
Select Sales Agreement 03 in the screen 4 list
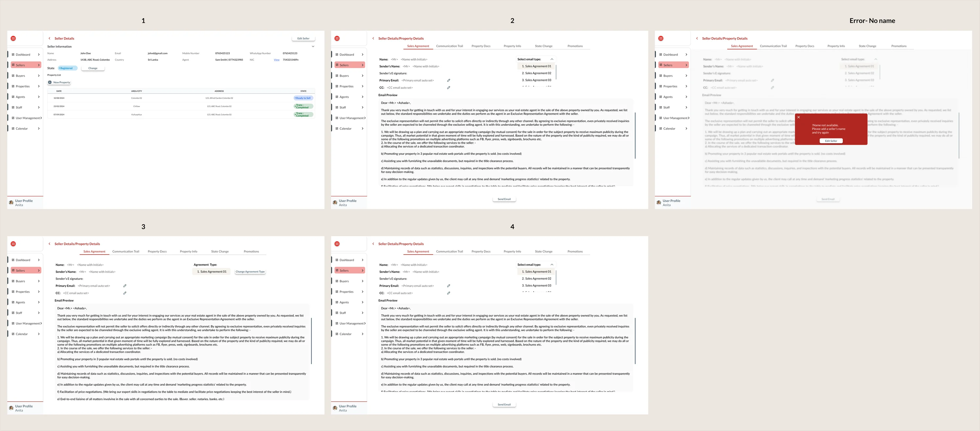(536, 285)
